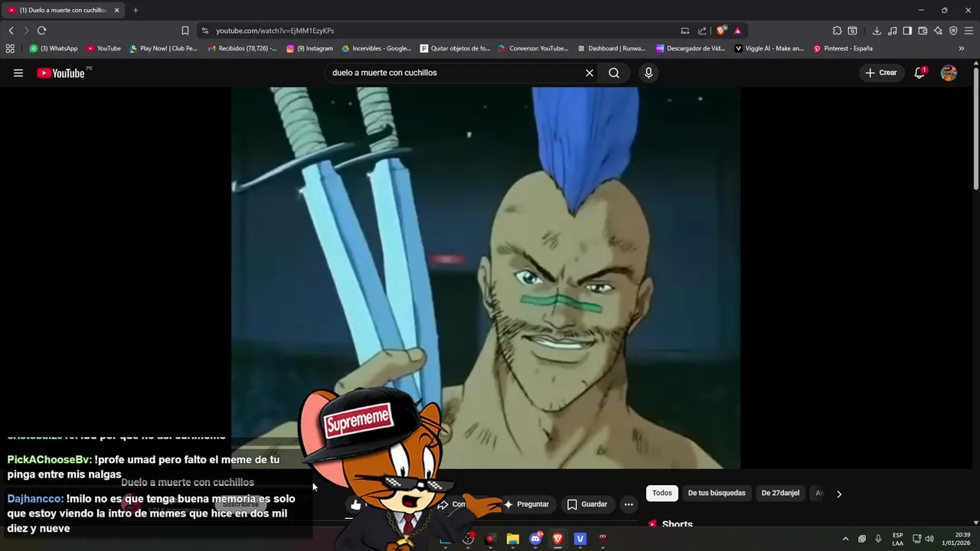The image size is (980, 551).
Task: Open the Recibidos Gmail bookmark
Action: (242, 48)
